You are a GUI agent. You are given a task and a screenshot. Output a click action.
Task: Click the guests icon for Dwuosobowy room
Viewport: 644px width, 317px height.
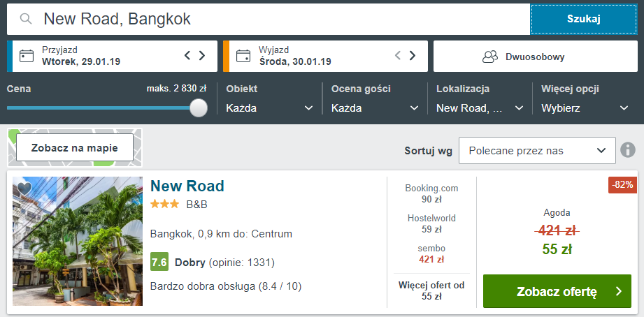click(490, 57)
